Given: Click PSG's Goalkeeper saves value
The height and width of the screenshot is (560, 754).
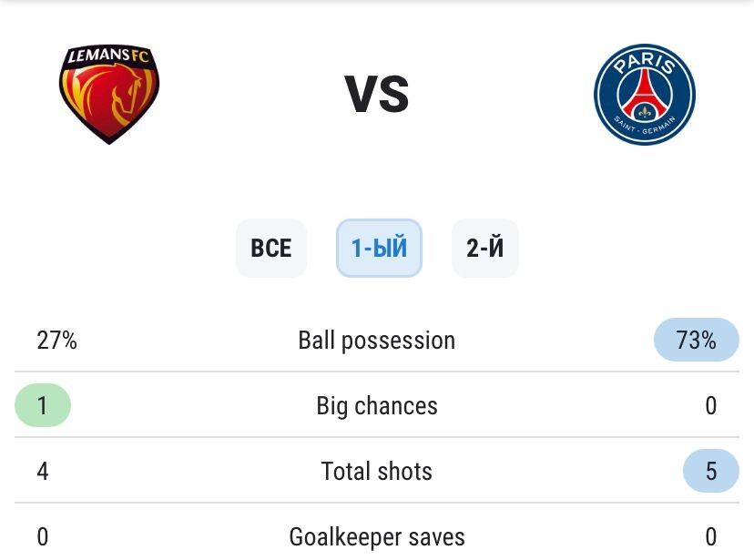Looking at the screenshot, I should point(710,537).
